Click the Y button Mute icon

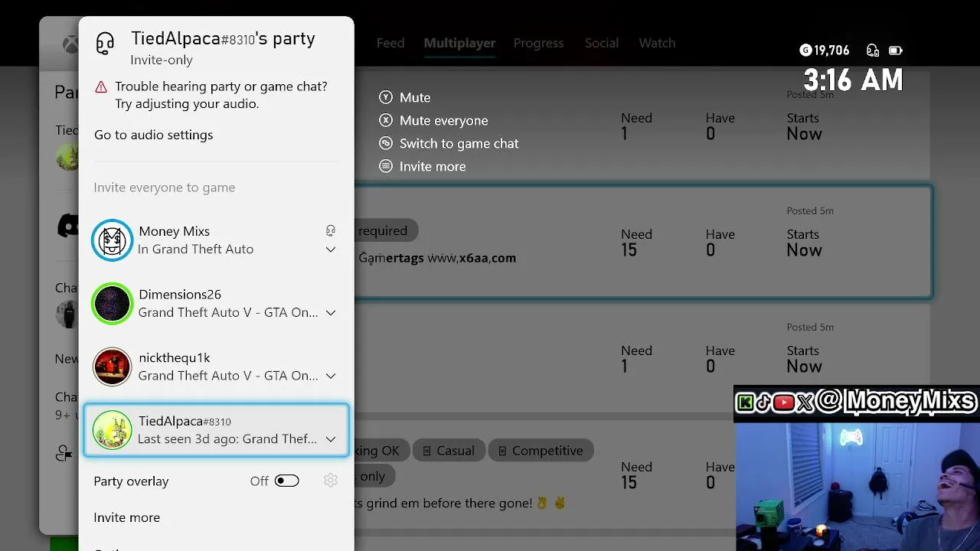tap(386, 97)
